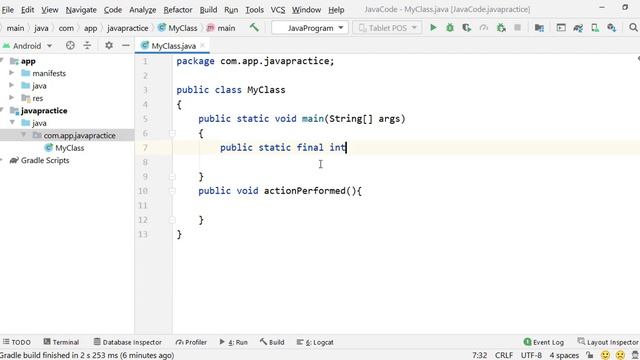This screenshot has width=640, height=360.
Task: Click the sad smiley feedback icon
Action: (620, 355)
